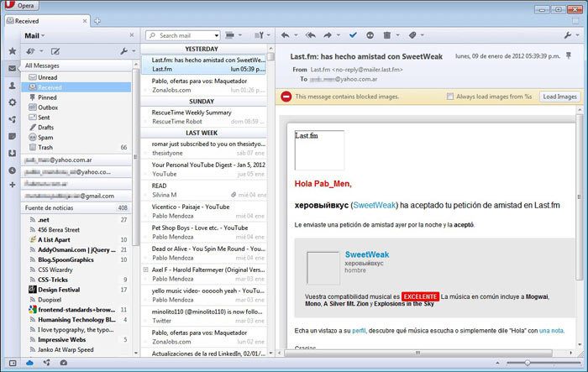This screenshot has height=372, width=588.
Task: Open reply options dropdown arrow
Action: click(x=296, y=35)
